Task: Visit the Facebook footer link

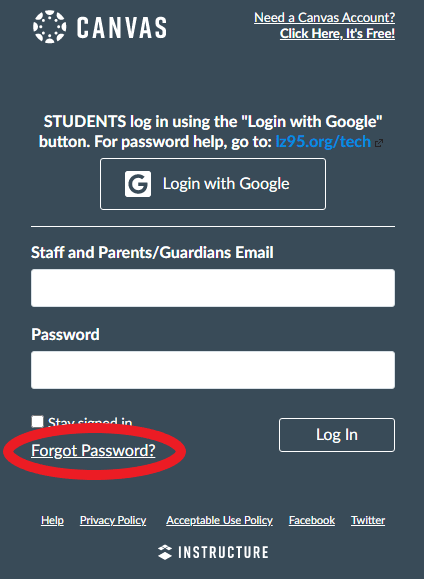Action: [x=312, y=520]
